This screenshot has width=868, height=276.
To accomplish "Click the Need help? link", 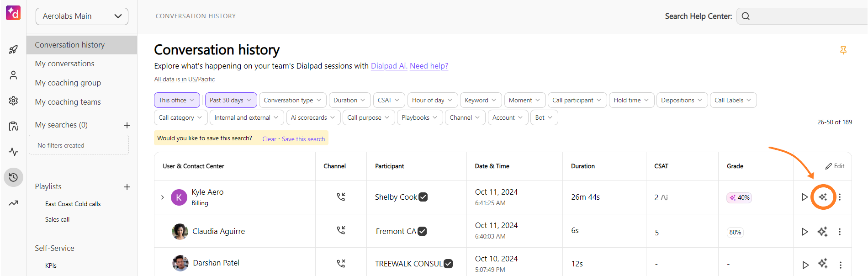I will tap(429, 66).
